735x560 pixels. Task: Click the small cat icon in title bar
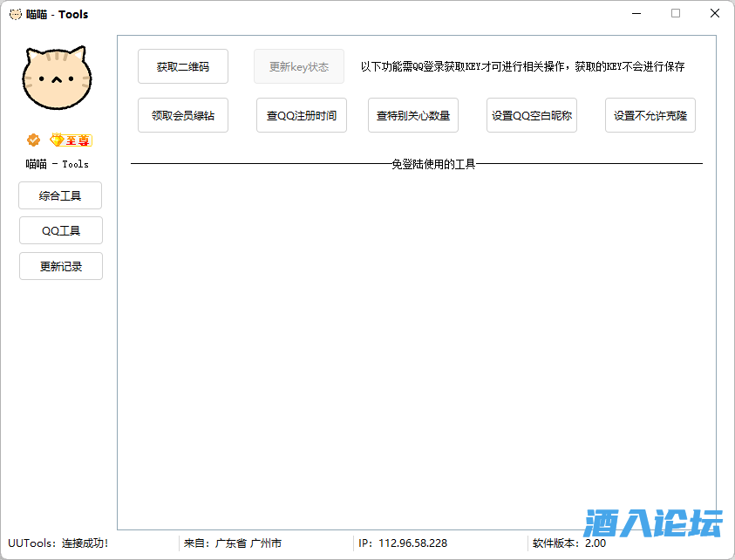pyautogui.click(x=15, y=14)
